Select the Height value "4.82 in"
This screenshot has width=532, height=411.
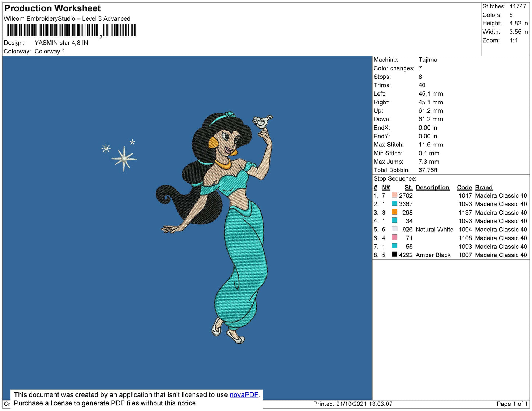[x=518, y=23]
